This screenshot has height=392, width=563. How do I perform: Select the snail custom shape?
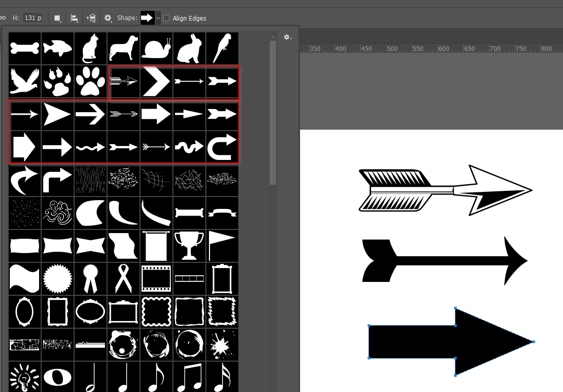click(x=156, y=48)
